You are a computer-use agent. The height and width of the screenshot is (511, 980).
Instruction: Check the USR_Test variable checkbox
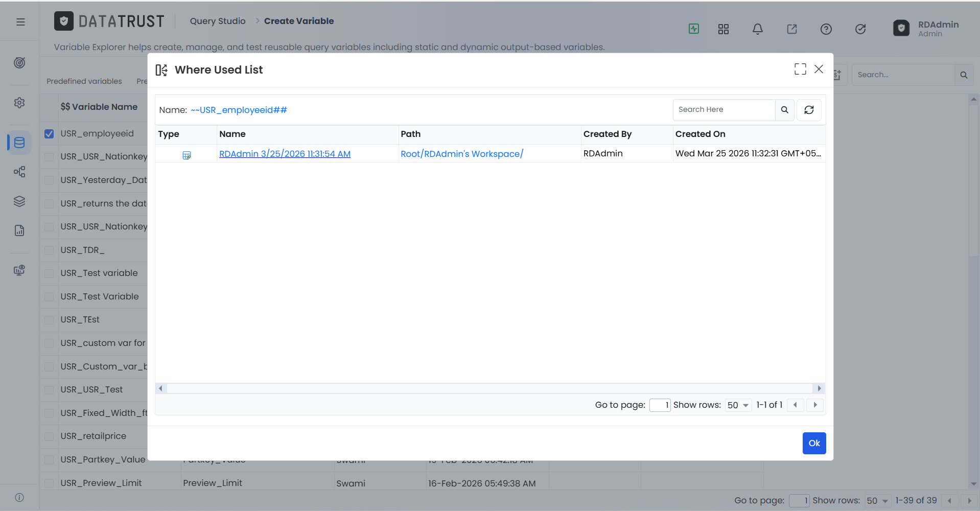tap(49, 273)
